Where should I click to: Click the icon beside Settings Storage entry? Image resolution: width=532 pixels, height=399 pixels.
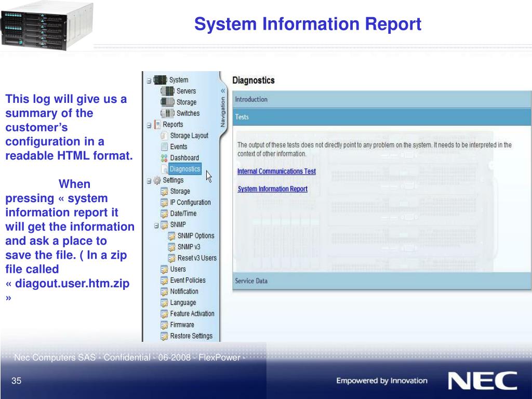point(164,191)
